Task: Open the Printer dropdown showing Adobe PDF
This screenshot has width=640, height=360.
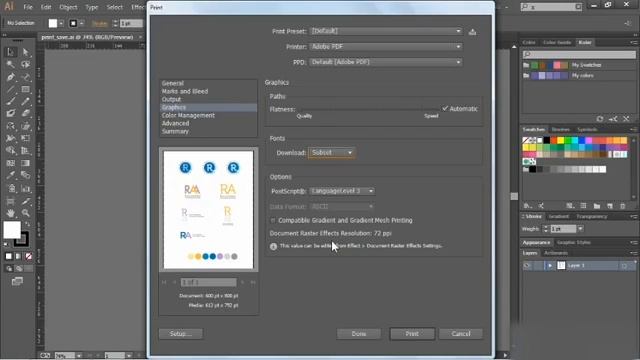Action: 385,47
